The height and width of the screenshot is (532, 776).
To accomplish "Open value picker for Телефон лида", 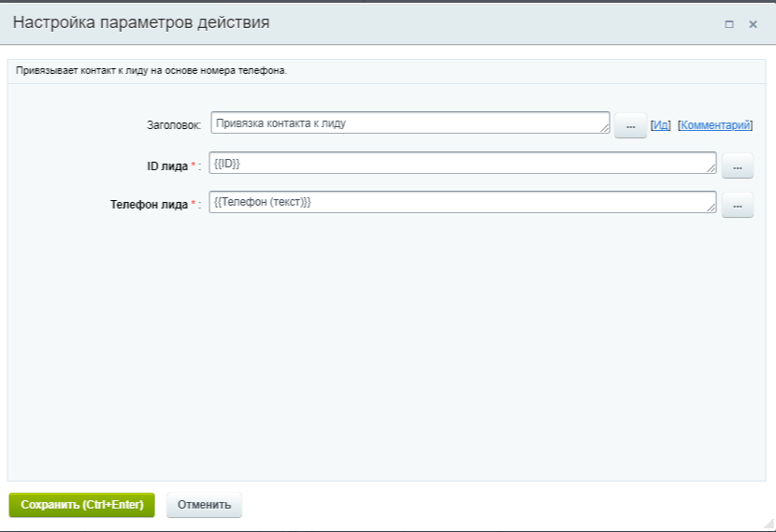I will click(x=737, y=206).
